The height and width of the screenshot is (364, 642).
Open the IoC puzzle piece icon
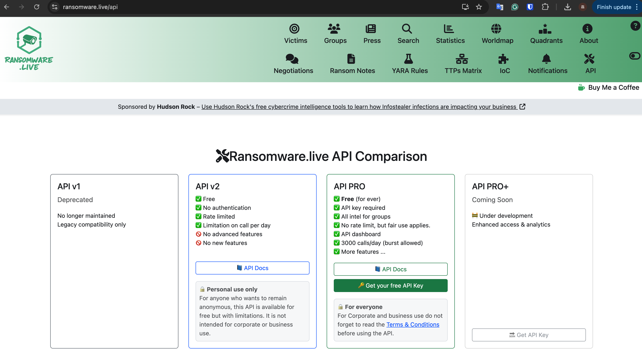(503, 59)
